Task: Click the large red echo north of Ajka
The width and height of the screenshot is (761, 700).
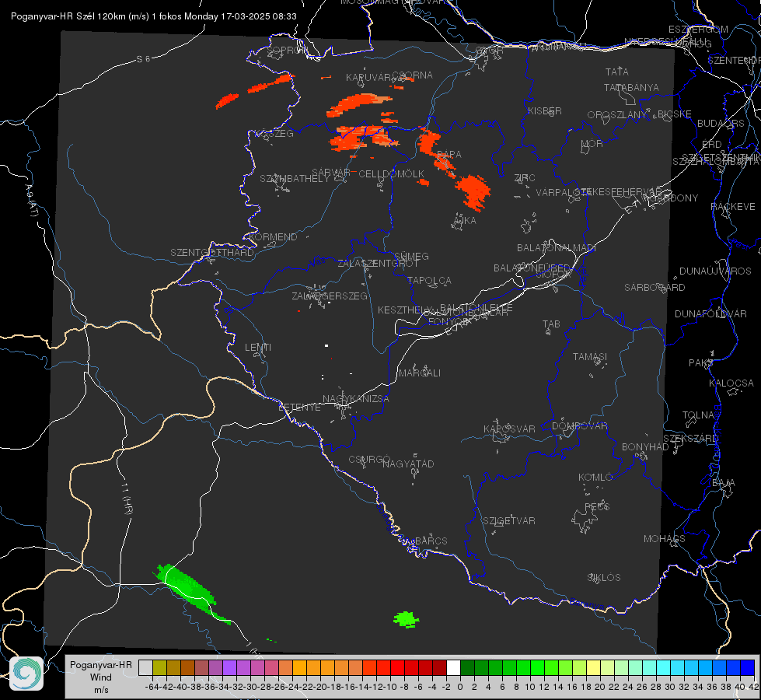Action: pos(473,192)
